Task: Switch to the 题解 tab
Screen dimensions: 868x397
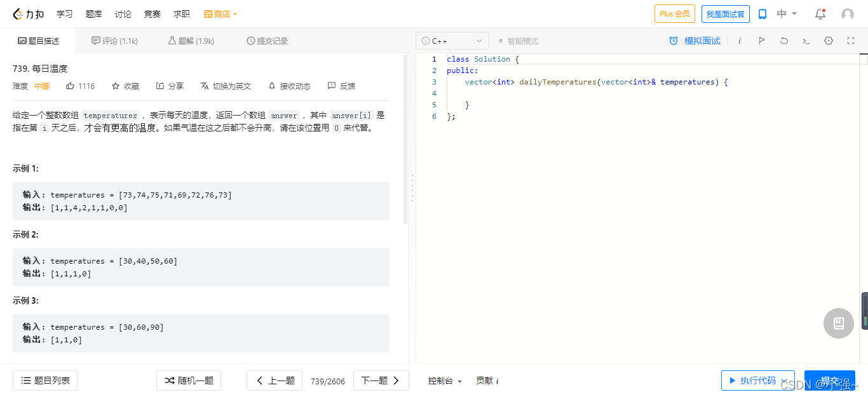Action: [191, 41]
